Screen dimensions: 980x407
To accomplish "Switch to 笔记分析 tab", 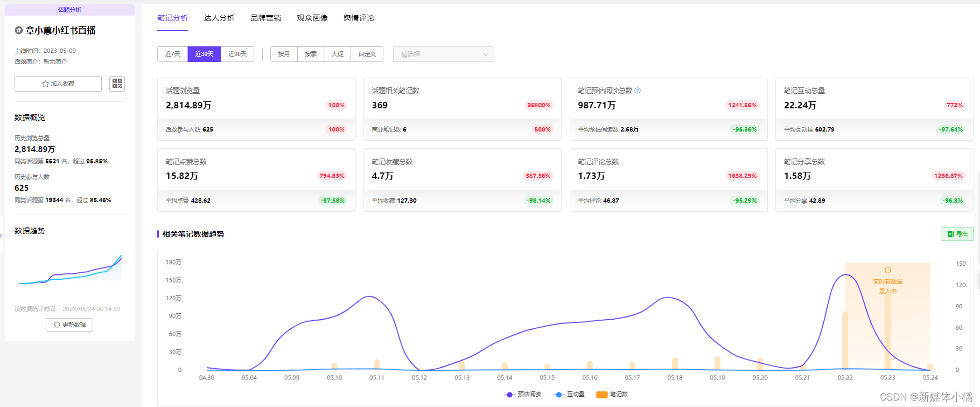I will coord(173,18).
